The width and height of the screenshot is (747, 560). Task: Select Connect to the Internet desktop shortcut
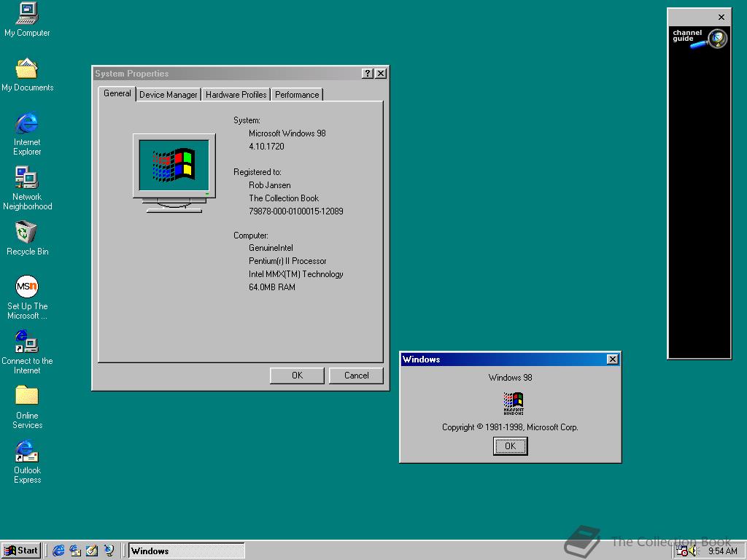click(x=27, y=352)
